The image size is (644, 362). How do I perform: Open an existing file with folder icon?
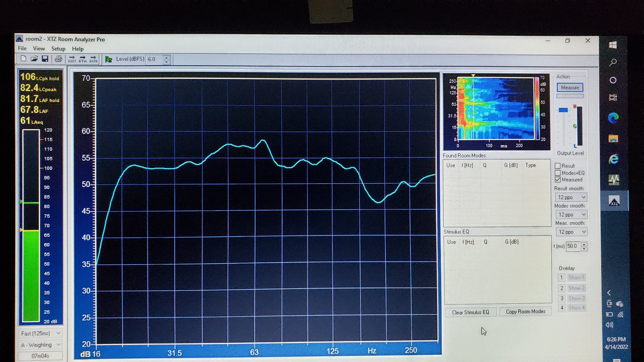(34, 59)
